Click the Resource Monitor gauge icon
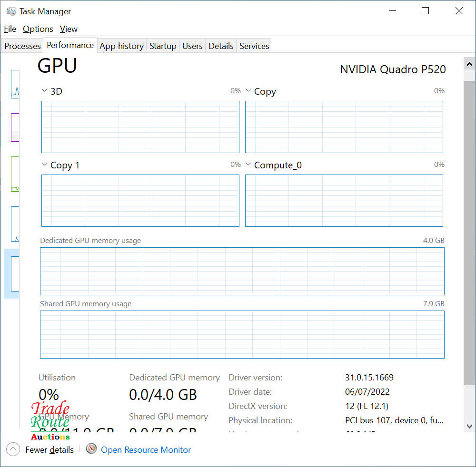476x467 pixels. (x=91, y=449)
